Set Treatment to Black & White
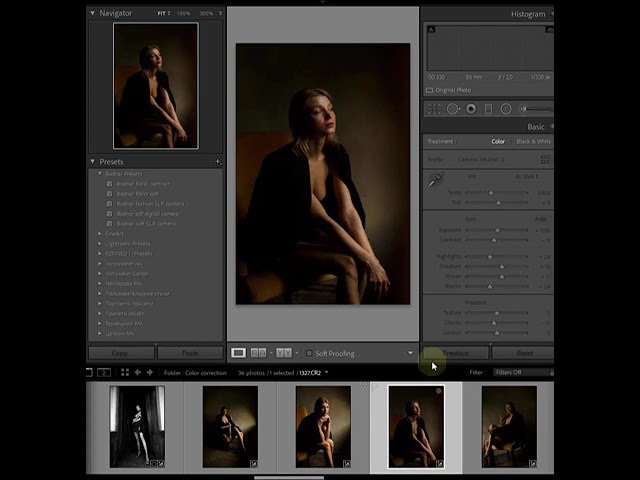640x480 pixels. (x=532, y=141)
